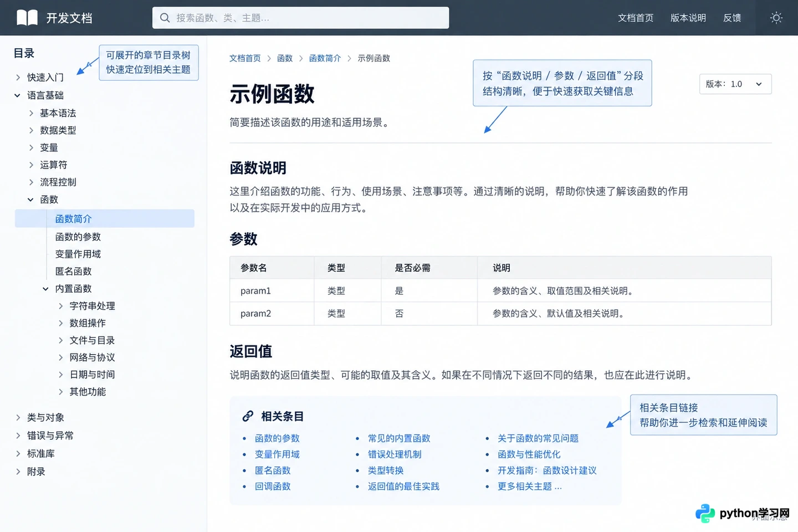The height and width of the screenshot is (532, 798).
Task: Select 函数简介 in the sidebar tree
Action: (105, 218)
